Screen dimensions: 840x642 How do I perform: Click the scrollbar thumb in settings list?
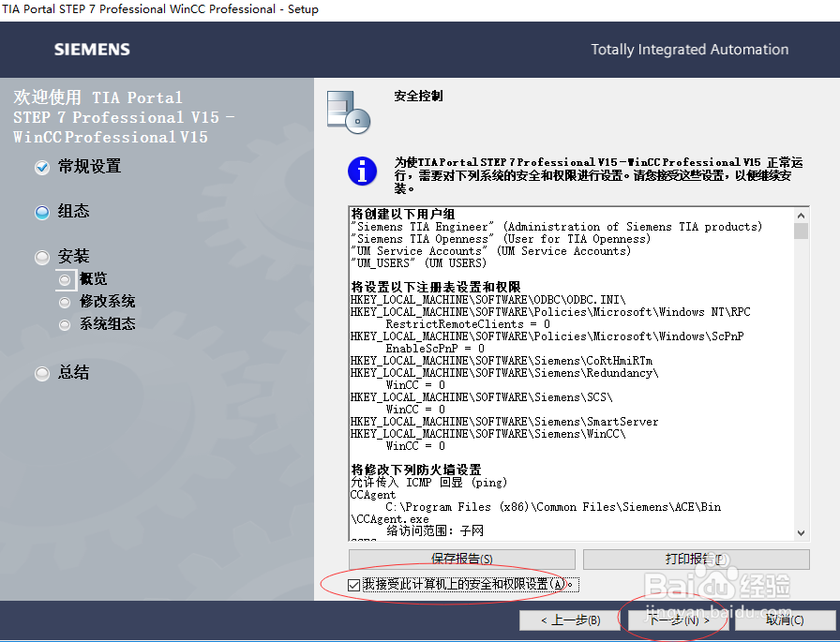801,231
